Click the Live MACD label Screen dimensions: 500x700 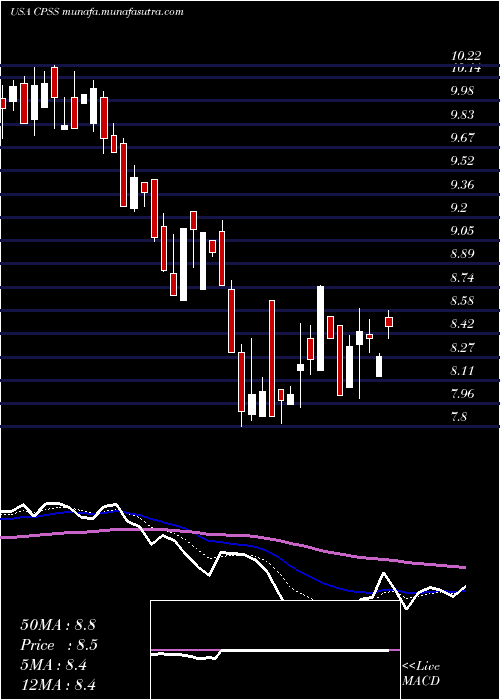pos(421,674)
